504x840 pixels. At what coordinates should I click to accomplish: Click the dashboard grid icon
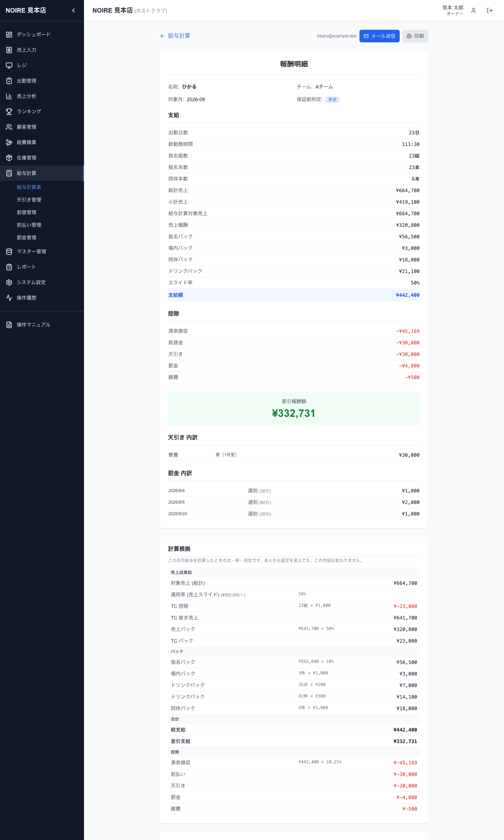(x=9, y=34)
